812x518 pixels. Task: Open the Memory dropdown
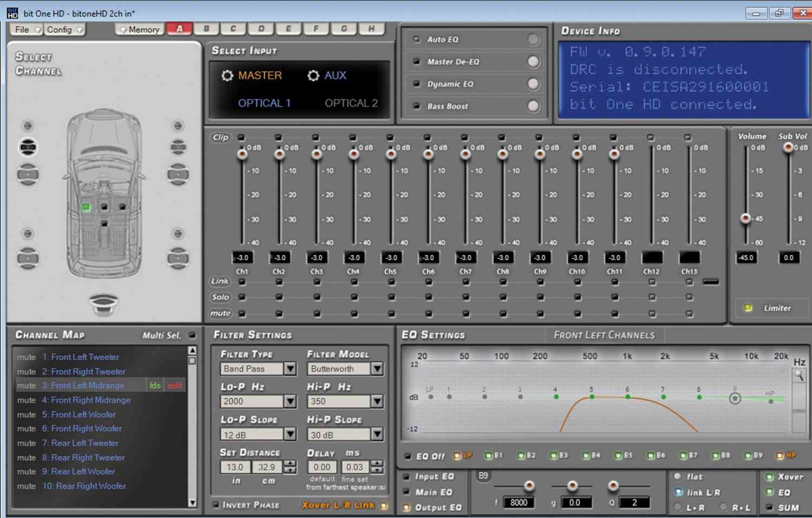[140, 30]
